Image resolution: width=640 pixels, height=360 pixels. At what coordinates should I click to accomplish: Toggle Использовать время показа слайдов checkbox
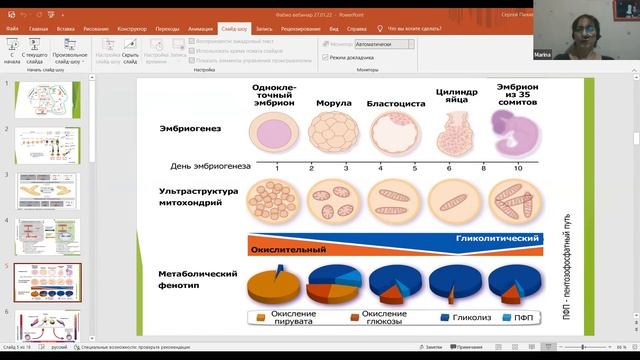point(192,51)
